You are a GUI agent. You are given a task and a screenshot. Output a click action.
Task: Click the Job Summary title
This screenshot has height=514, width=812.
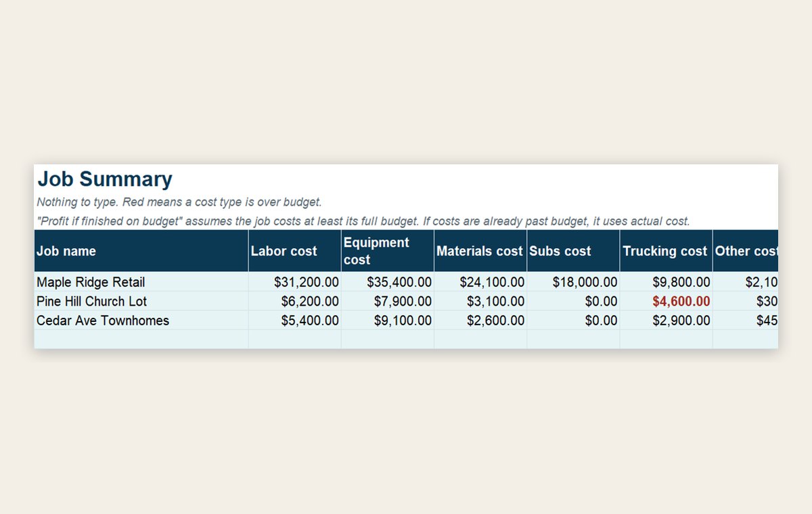105,179
